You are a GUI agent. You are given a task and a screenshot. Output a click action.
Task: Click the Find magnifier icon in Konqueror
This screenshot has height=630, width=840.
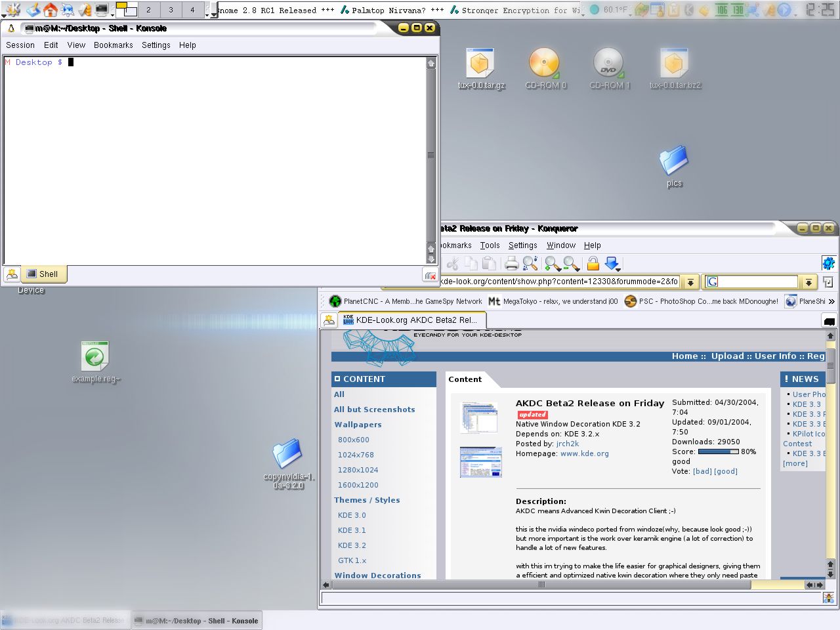pyautogui.click(x=530, y=264)
